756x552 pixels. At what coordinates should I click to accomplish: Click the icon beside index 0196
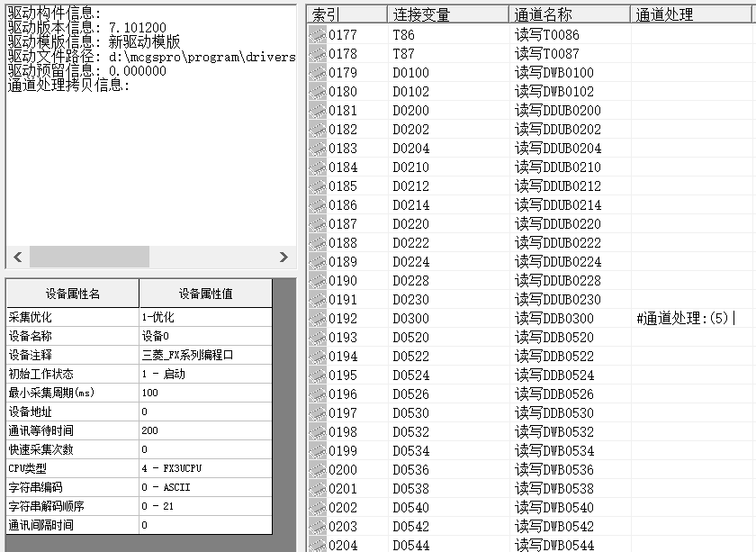[317, 394]
